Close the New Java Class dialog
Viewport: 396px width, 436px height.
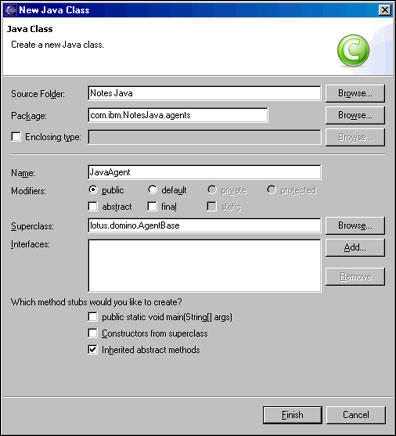(x=385, y=10)
